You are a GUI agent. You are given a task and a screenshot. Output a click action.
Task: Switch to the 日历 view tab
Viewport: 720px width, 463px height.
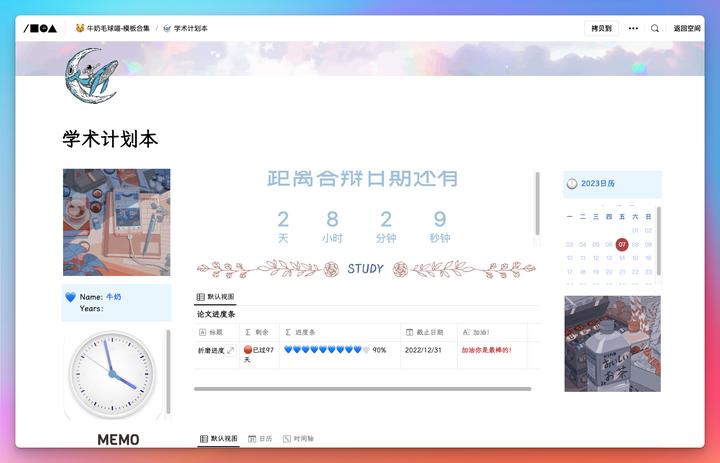(x=260, y=439)
